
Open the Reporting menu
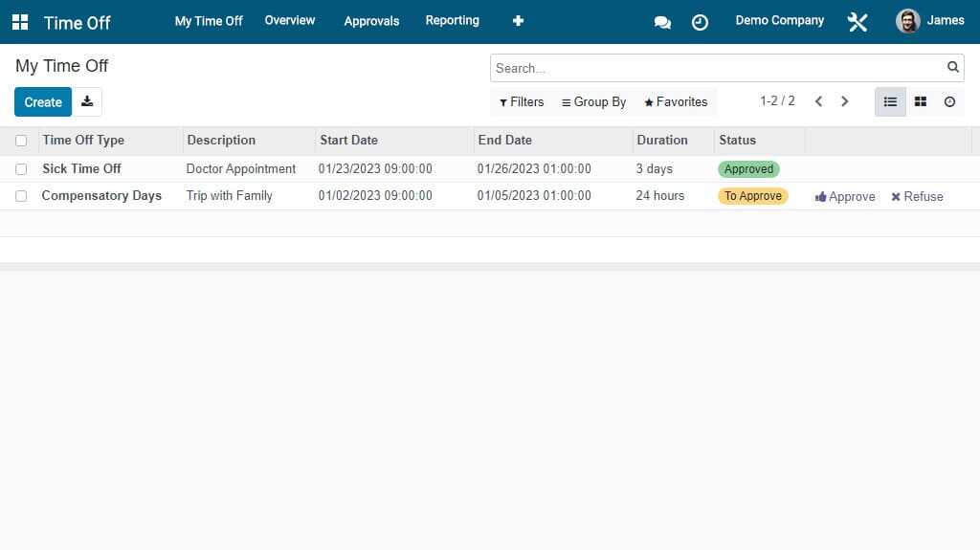pyautogui.click(x=452, y=20)
